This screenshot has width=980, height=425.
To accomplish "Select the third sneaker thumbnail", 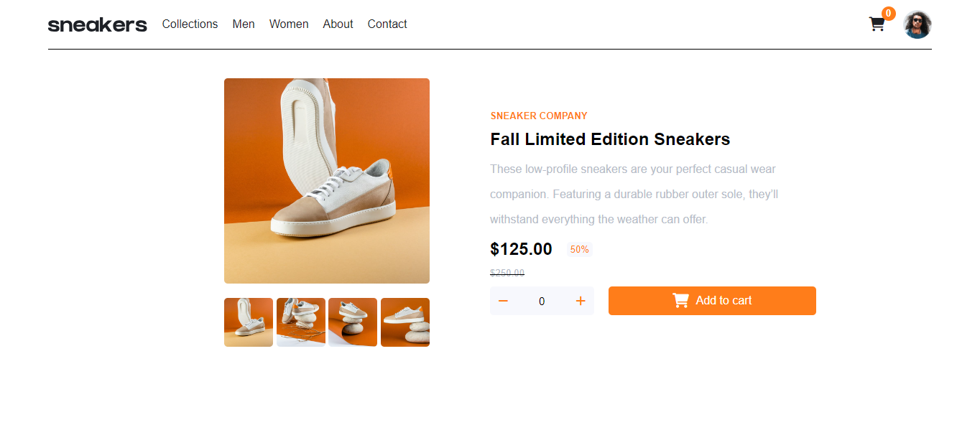I will [353, 322].
